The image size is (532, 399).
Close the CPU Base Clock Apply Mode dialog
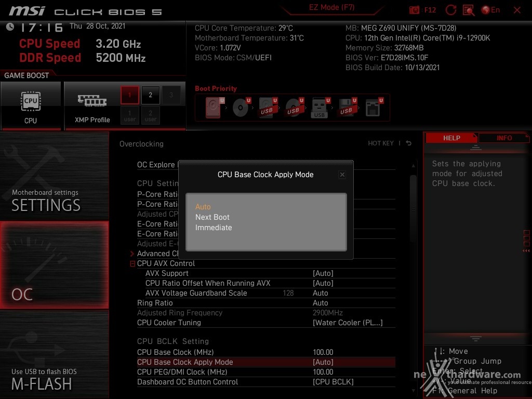342,175
